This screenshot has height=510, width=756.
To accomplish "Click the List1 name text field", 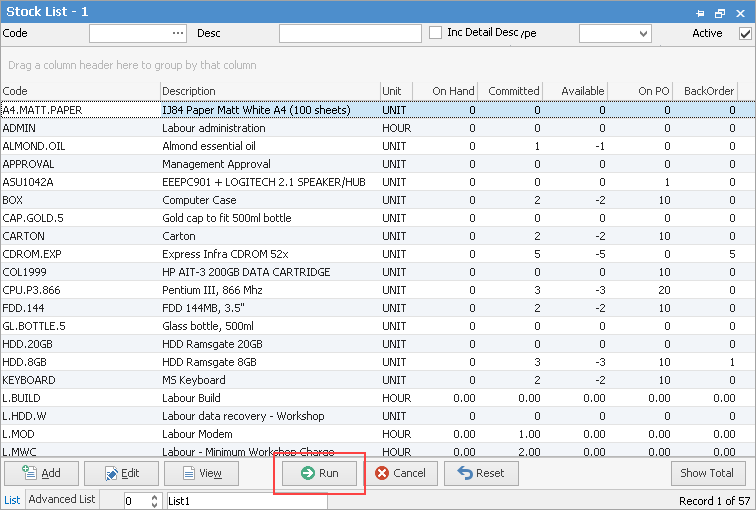I will click(245, 500).
